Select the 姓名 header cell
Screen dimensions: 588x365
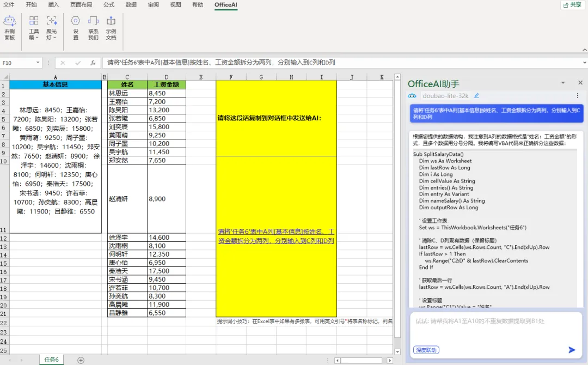click(127, 85)
